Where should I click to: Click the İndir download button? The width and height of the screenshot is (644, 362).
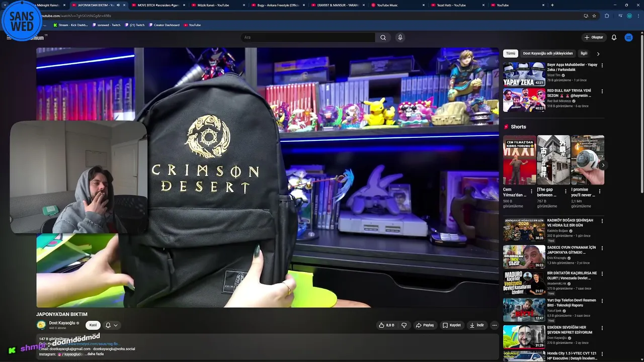pyautogui.click(x=477, y=325)
